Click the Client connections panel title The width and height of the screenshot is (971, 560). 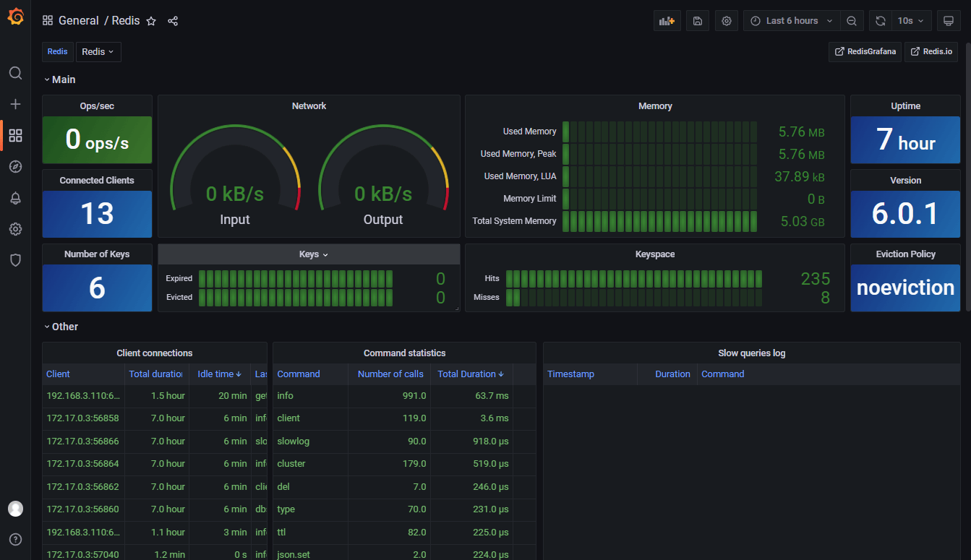[155, 353]
